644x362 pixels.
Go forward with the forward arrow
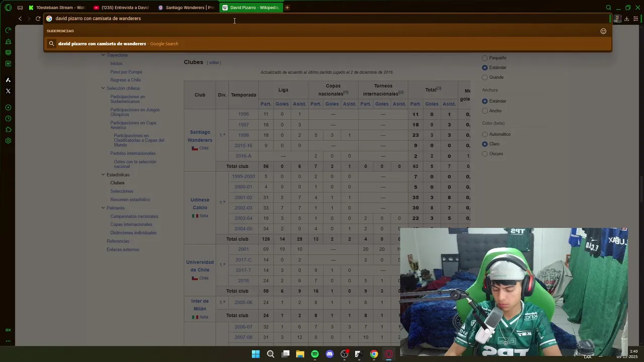(29, 19)
